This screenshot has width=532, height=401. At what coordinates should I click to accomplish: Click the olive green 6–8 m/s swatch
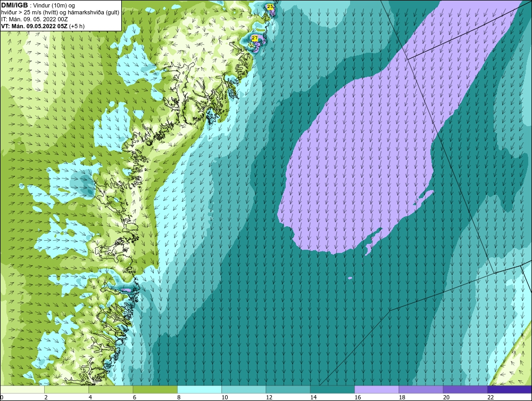[155, 389]
